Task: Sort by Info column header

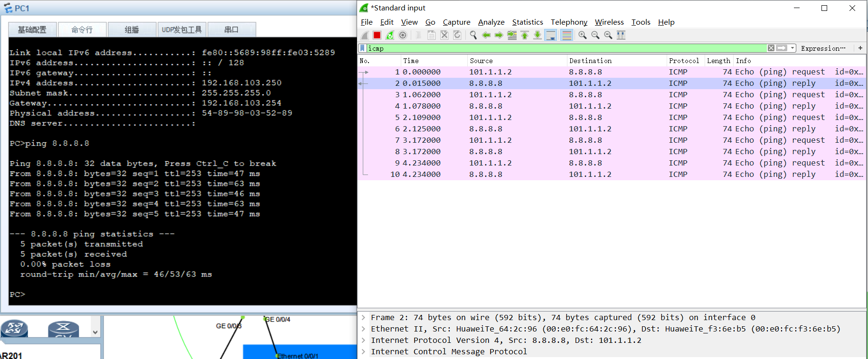Action: click(x=800, y=61)
